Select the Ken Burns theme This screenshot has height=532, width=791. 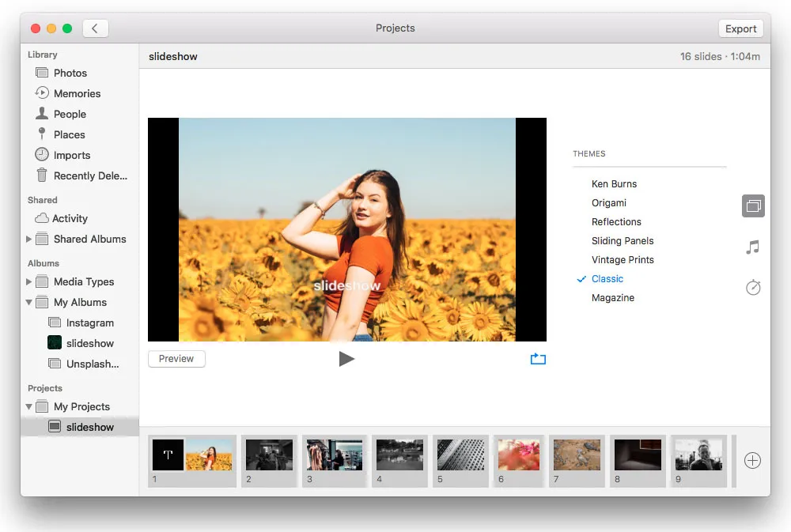click(614, 183)
